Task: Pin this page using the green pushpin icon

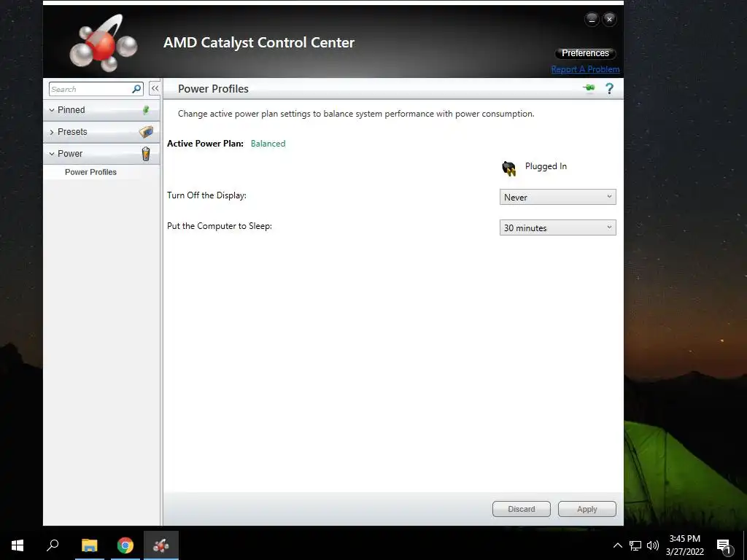Action: 589,88
